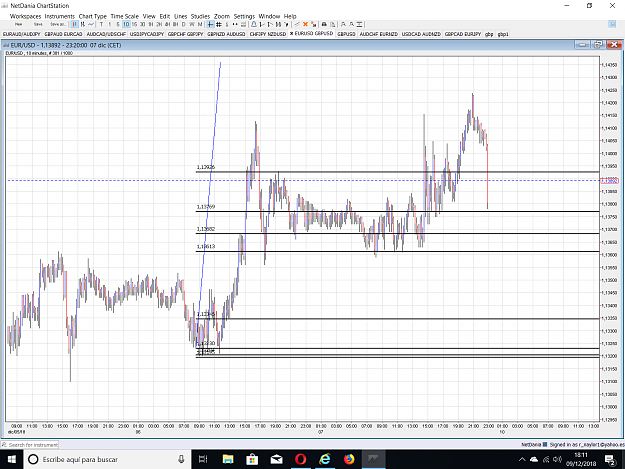Open the Workspaces menu
This screenshot has width=625, height=469.
click(x=26, y=16)
